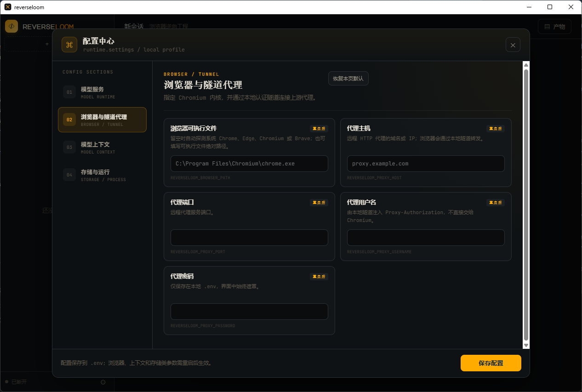The image size is (582, 392).
Task: Click REVERSELOOM_PROXY_HOST label text
Action: [374, 178]
